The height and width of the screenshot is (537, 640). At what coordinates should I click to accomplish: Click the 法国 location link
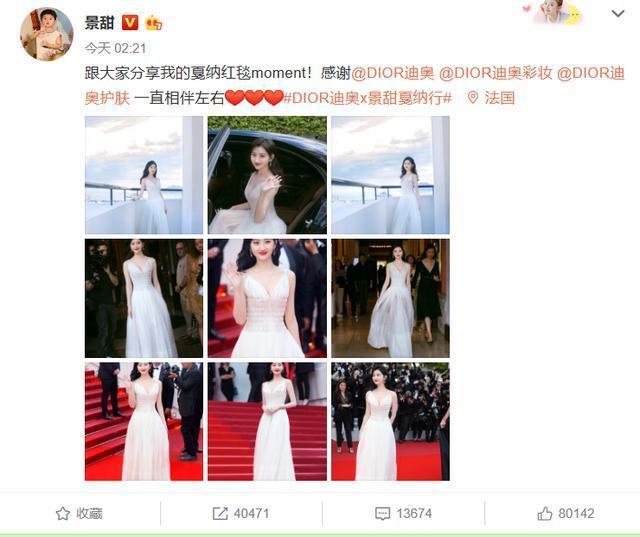coord(500,98)
